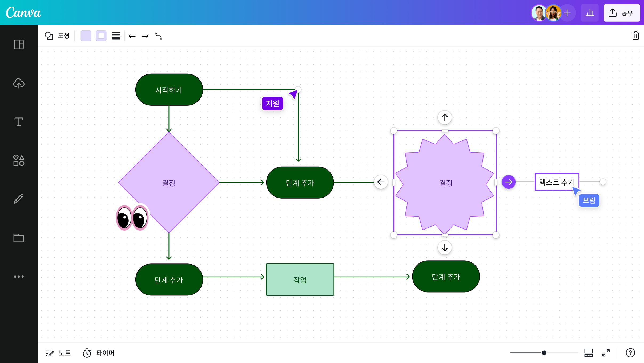Select the middle 단계 추가 shape
Viewport: 644px width, 363px height.
[300, 183]
